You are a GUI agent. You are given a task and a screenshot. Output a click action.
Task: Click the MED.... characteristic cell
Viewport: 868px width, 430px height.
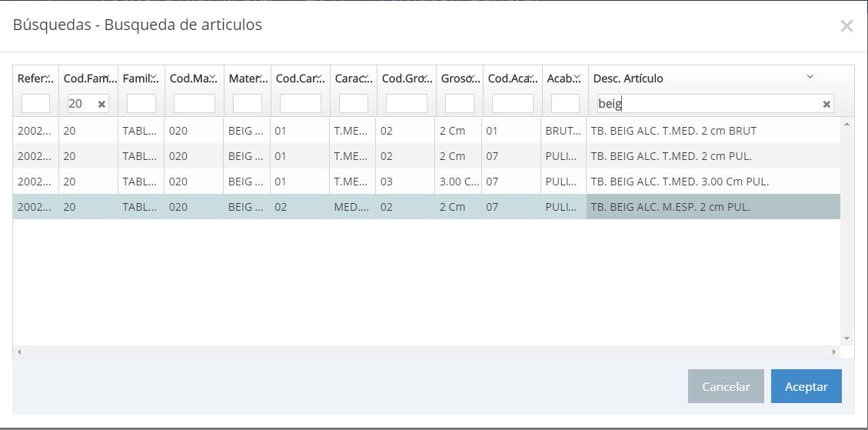(353, 207)
